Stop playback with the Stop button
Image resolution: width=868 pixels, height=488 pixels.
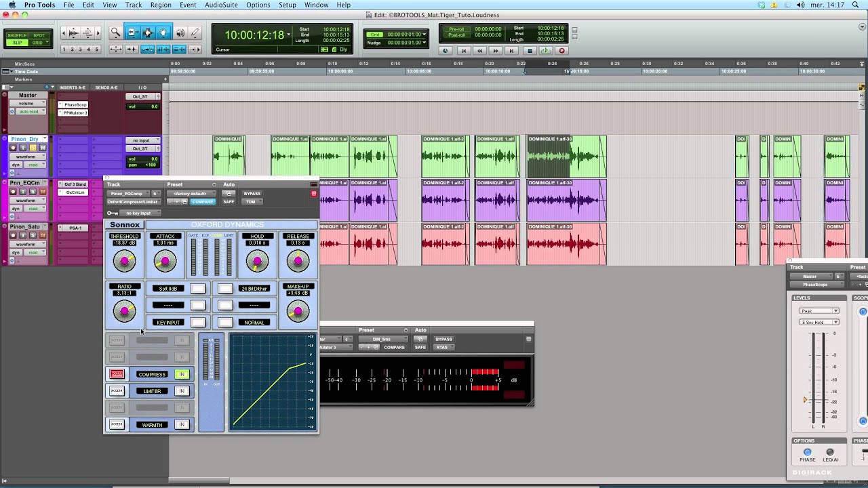530,51
